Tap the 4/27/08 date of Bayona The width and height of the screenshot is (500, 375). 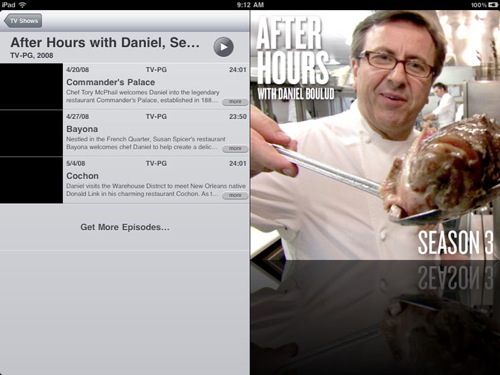point(78,116)
